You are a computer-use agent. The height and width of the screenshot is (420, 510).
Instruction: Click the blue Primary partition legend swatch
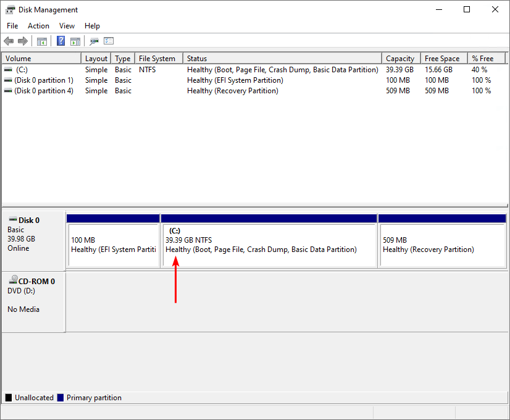pos(60,398)
